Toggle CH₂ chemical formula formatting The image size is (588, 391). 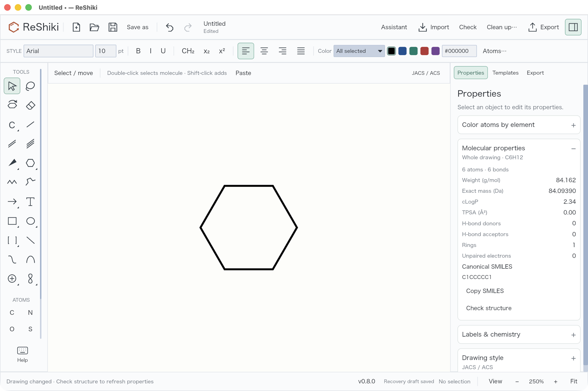188,51
